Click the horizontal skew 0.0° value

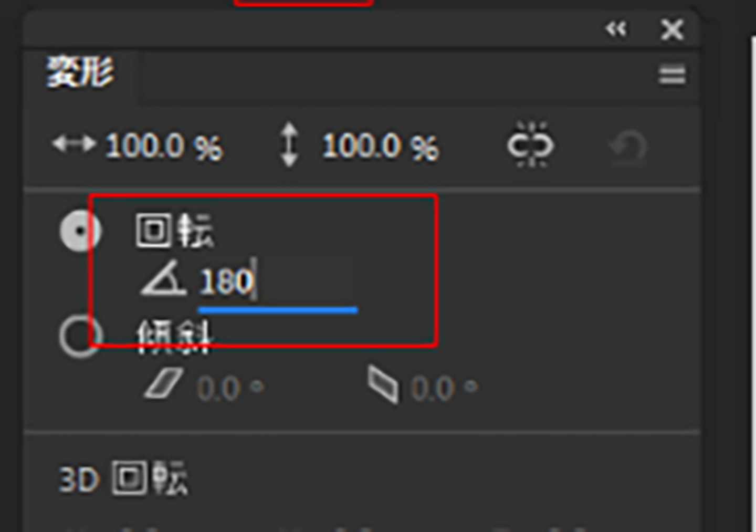click(x=230, y=389)
